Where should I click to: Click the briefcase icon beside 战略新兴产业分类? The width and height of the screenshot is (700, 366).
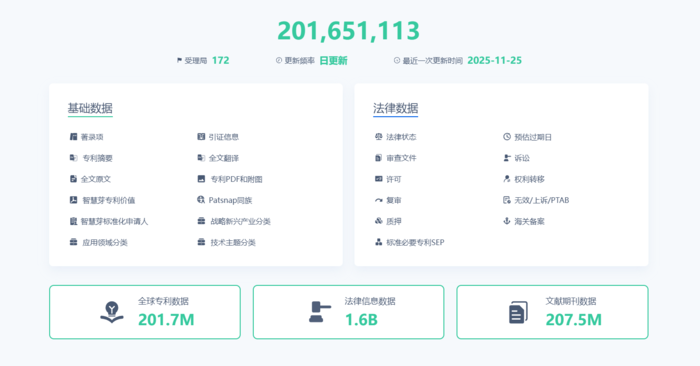pyautogui.click(x=201, y=221)
